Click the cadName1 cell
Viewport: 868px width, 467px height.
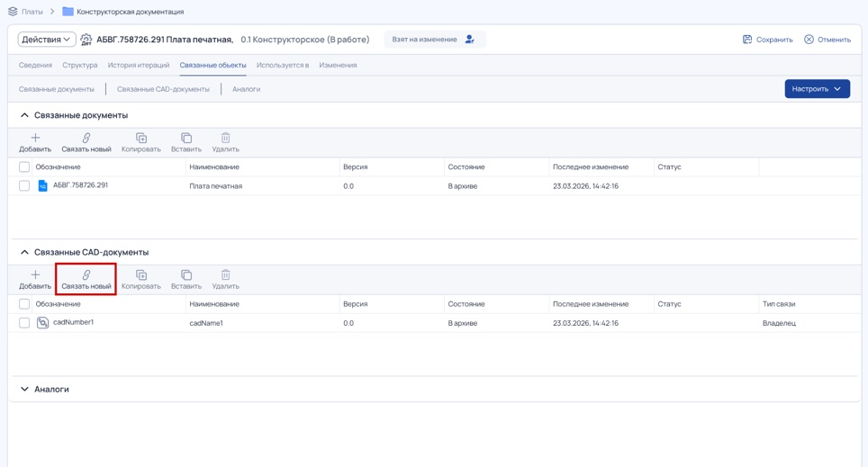tap(206, 323)
